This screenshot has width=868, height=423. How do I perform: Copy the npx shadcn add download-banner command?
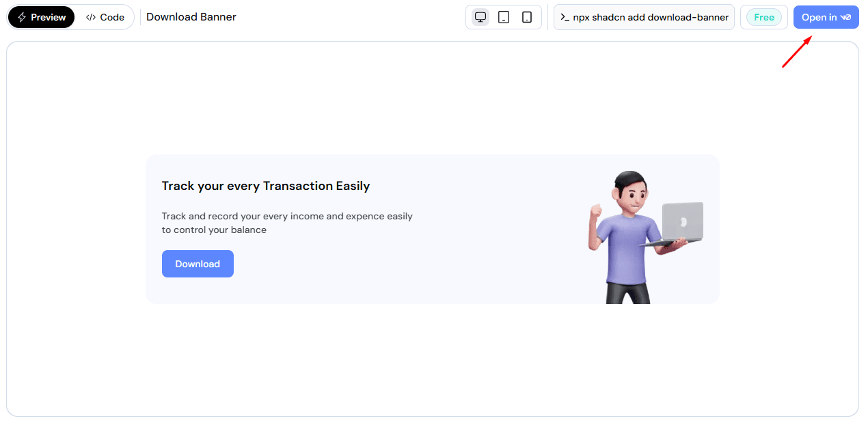(x=644, y=17)
